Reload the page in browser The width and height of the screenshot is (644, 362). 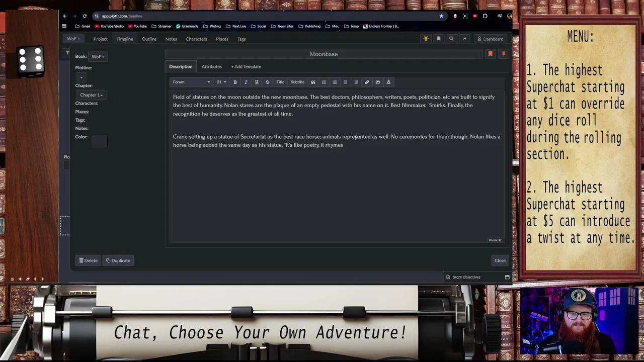(x=85, y=16)
